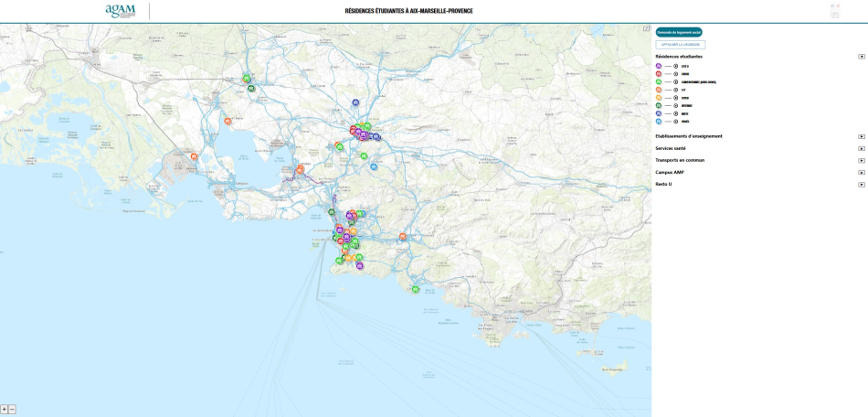Viewport: 868px width, 417px height.
Task: Open the Services santé layer group
Action: coord(862,148)
